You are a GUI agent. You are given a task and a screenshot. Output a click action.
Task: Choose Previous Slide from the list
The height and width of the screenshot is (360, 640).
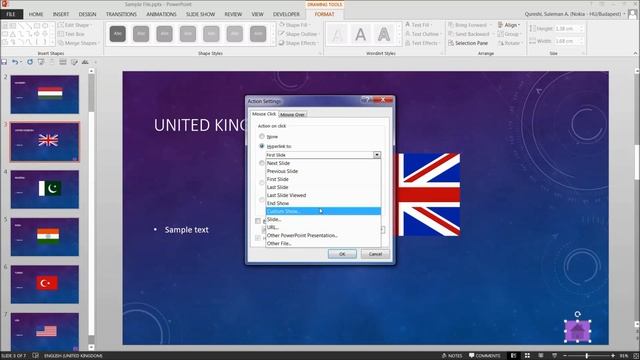323,171
